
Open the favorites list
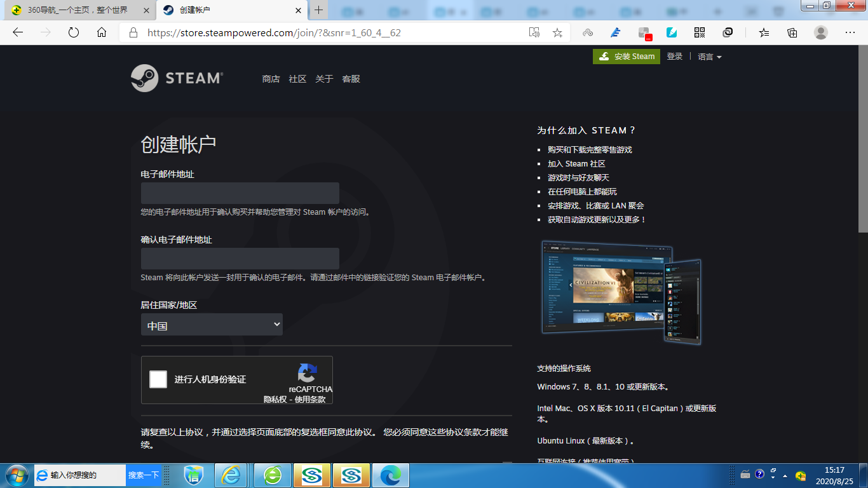click(764, 32)
